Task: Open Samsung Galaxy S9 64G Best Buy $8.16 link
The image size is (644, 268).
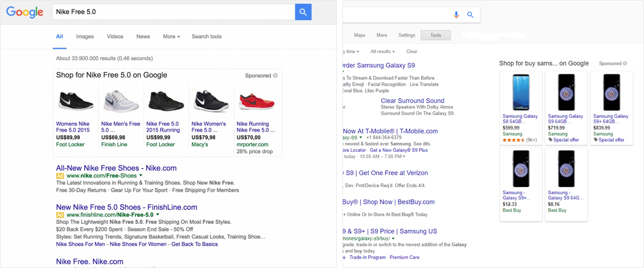Action: (565, 195)
